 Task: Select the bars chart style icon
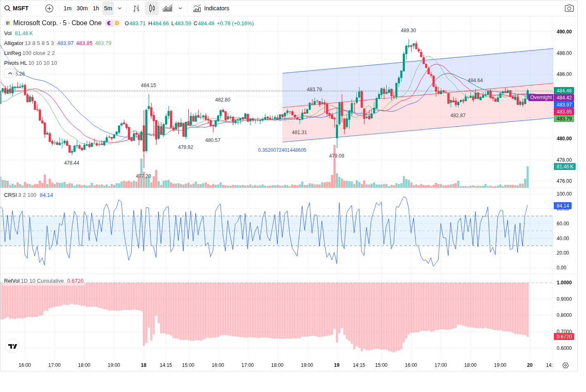tap(137, 8)
